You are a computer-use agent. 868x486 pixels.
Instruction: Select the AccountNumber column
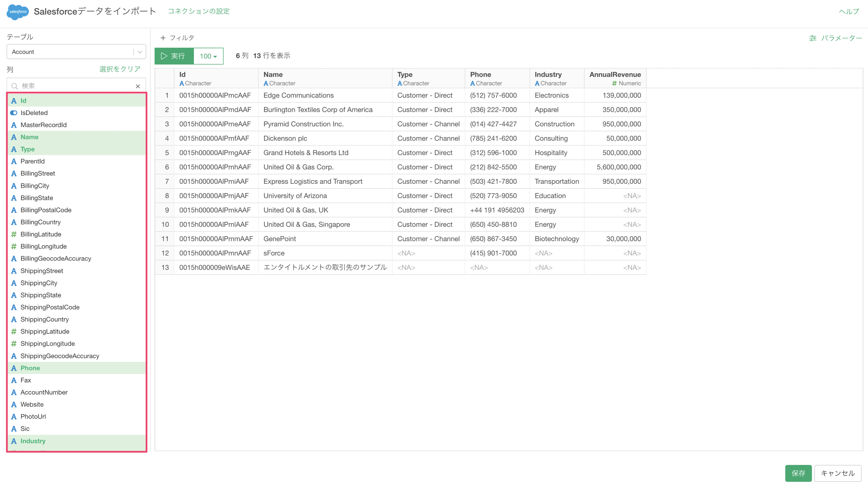click(x=77, y=392)
